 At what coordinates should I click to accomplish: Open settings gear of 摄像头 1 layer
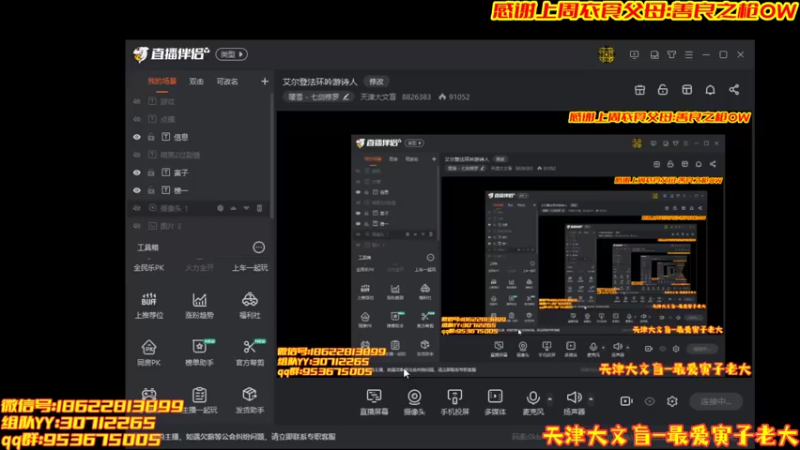220,208
